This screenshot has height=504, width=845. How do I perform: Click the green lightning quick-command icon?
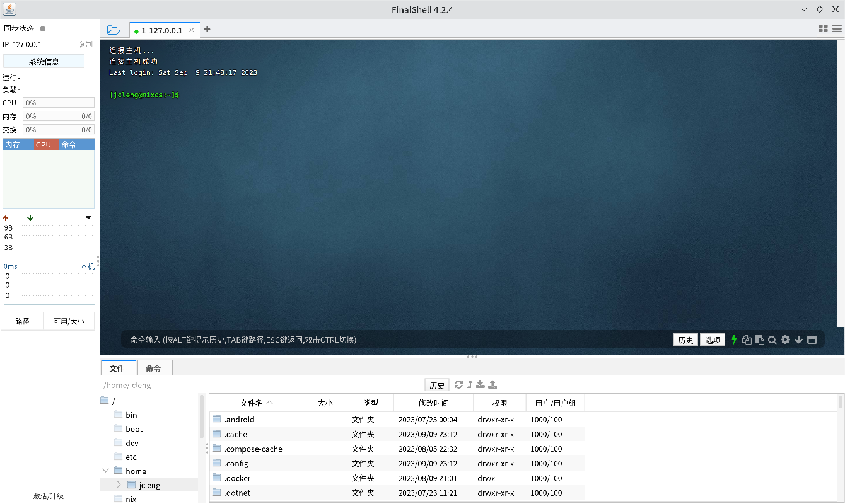click(734, 340)
